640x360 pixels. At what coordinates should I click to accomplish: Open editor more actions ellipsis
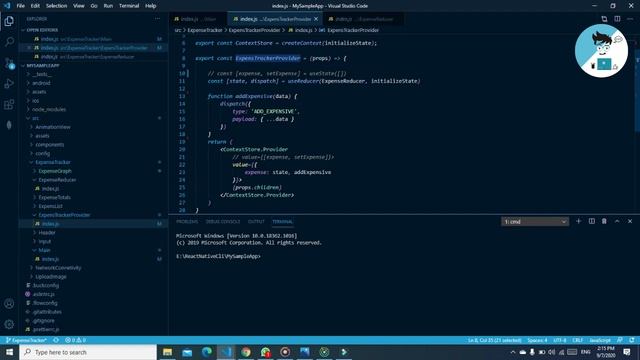click(630, 19)
